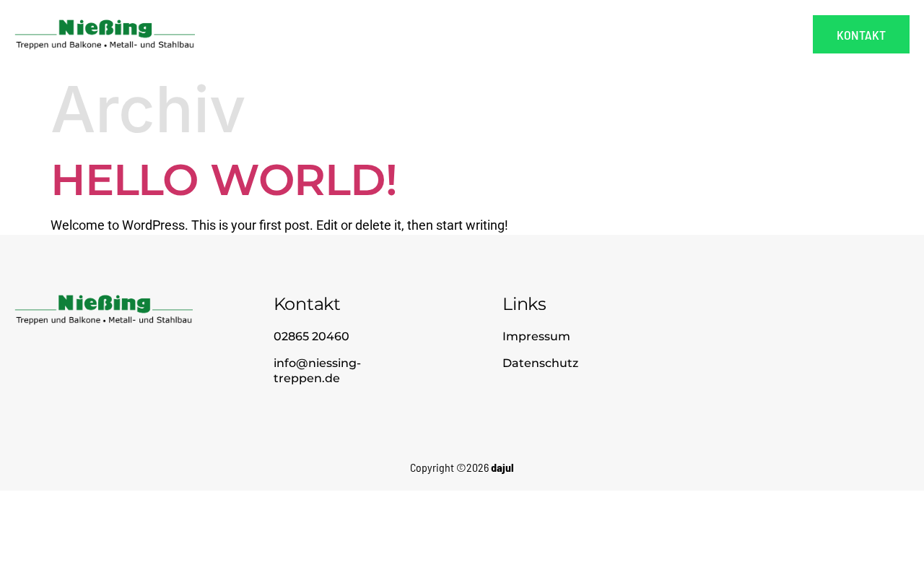The image size is (924, 578).
Task: Click the green Nießing wordmark in header
Action: click(105, 28)
